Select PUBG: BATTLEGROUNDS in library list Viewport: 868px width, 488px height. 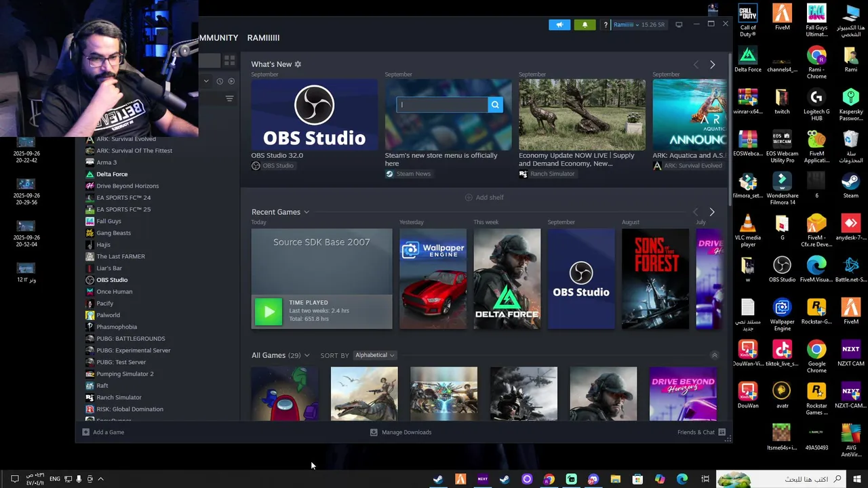click(130, 339)
